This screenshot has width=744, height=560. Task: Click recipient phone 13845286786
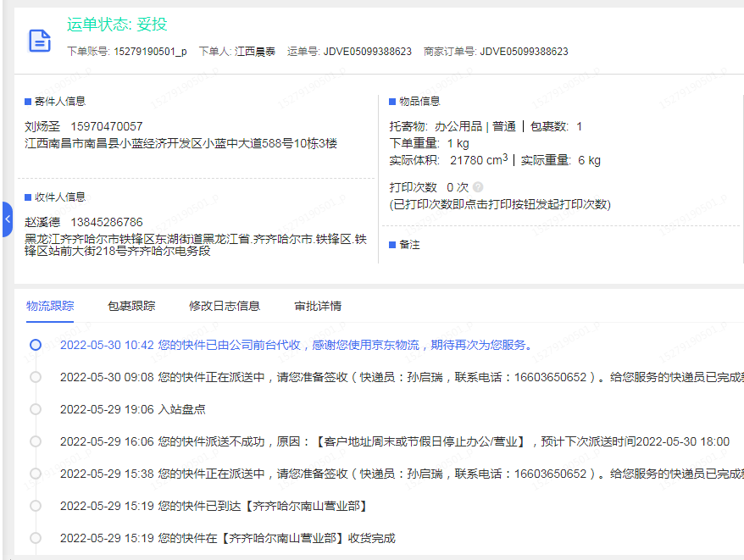pos(107,222)
